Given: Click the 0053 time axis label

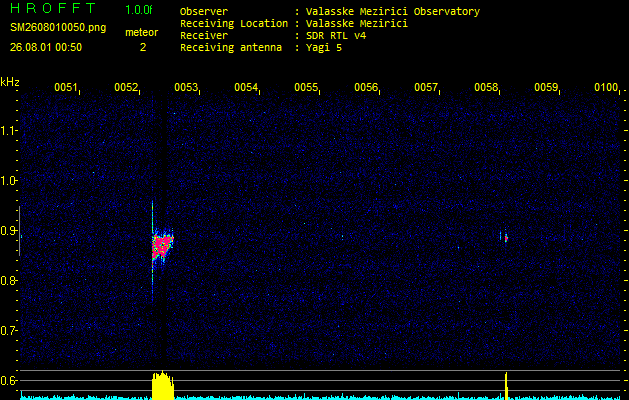Looking at the screenshot, I should click(x=185, y=87).
